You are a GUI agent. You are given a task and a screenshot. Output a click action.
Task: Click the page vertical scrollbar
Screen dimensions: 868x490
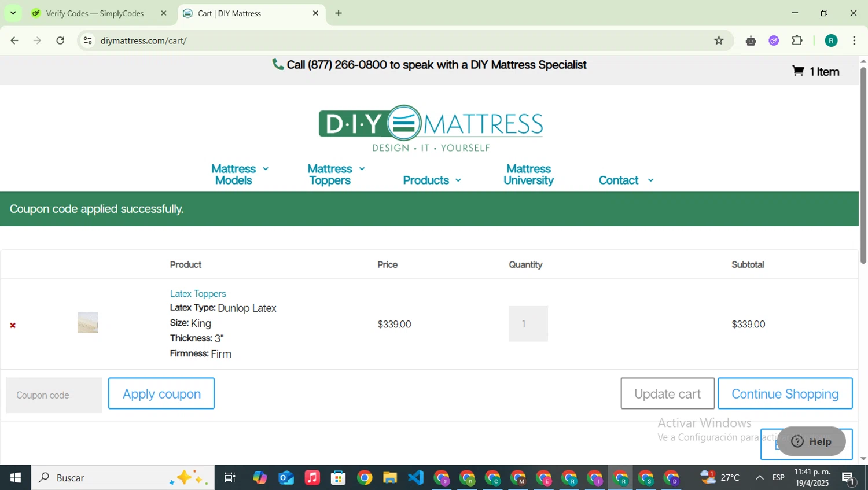coord(863,165)
